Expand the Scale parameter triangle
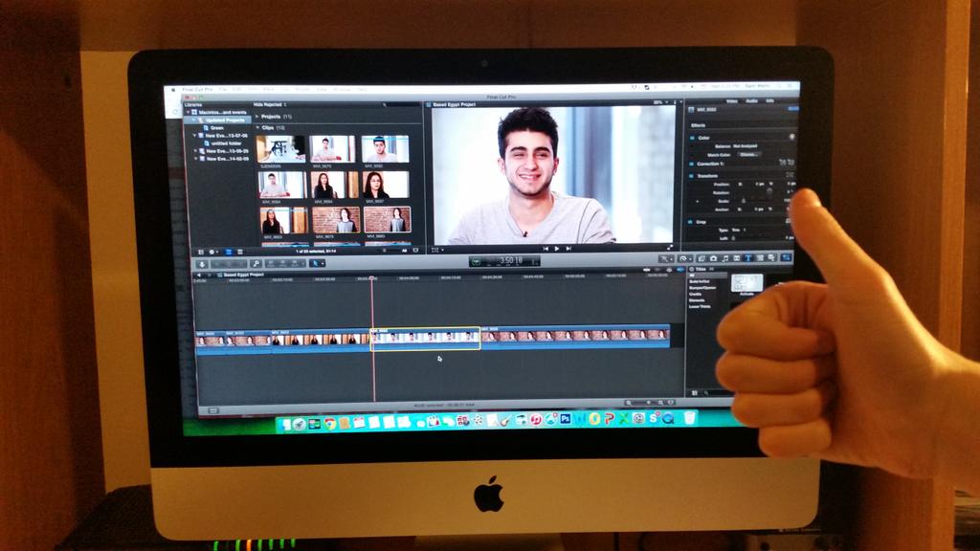980x551 pixels. (698, 201)
